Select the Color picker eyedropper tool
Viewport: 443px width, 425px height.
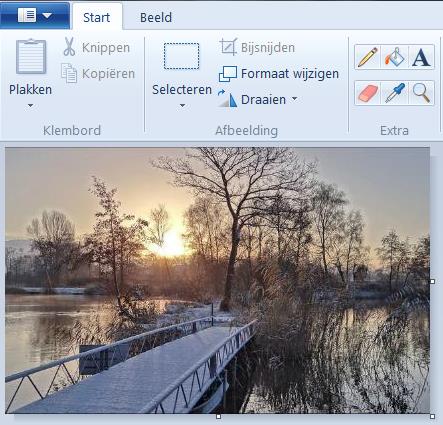(x=395, y=93)
